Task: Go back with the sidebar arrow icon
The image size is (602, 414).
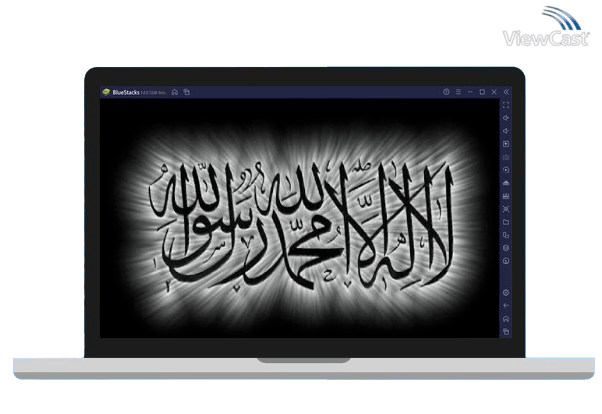Action: [x=506, y=306]
